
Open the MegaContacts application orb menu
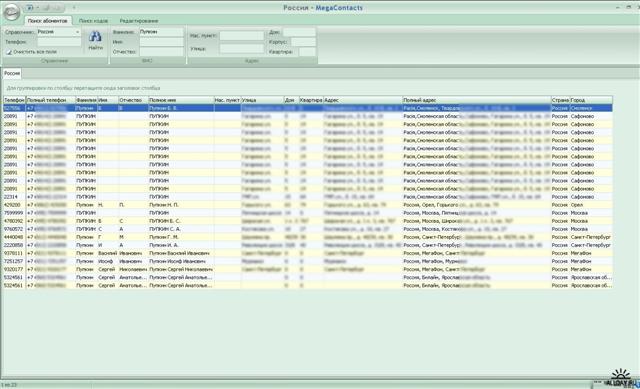coord(11,11)
